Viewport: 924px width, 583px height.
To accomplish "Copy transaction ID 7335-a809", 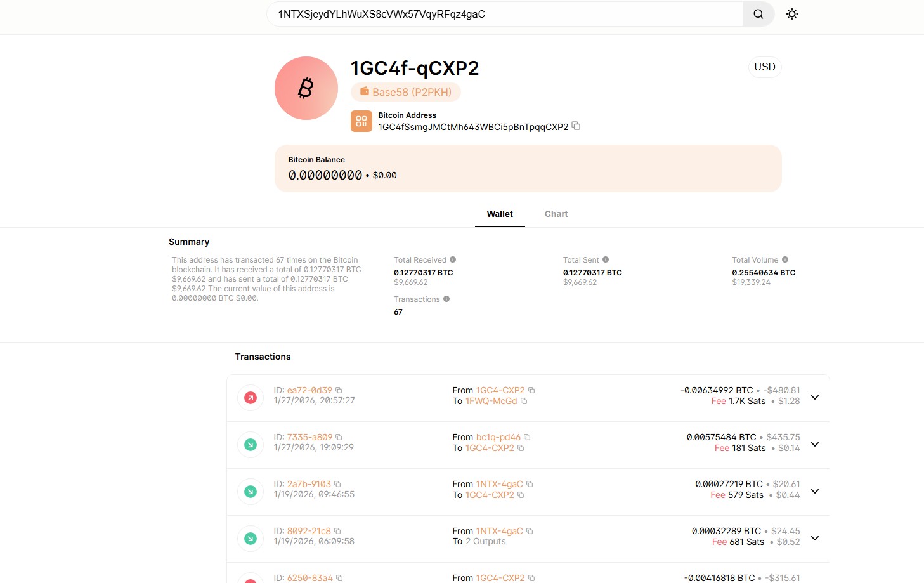I will [x=339, y=437].
